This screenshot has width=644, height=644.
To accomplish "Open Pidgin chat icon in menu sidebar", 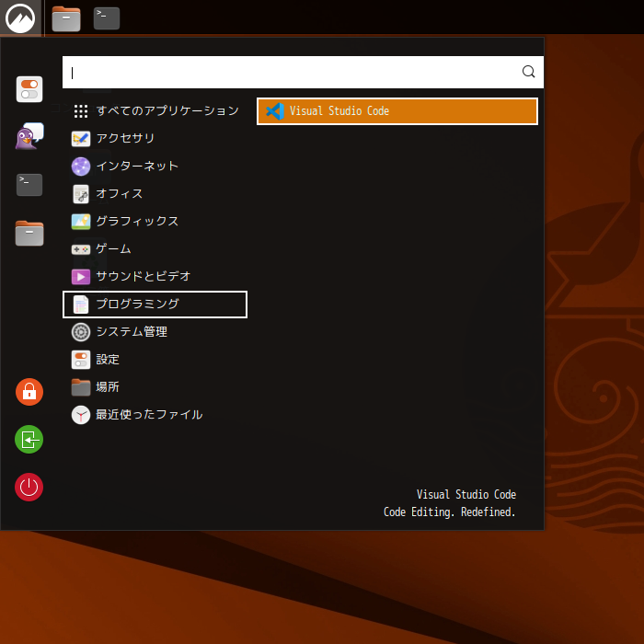I will click(29, 136).
